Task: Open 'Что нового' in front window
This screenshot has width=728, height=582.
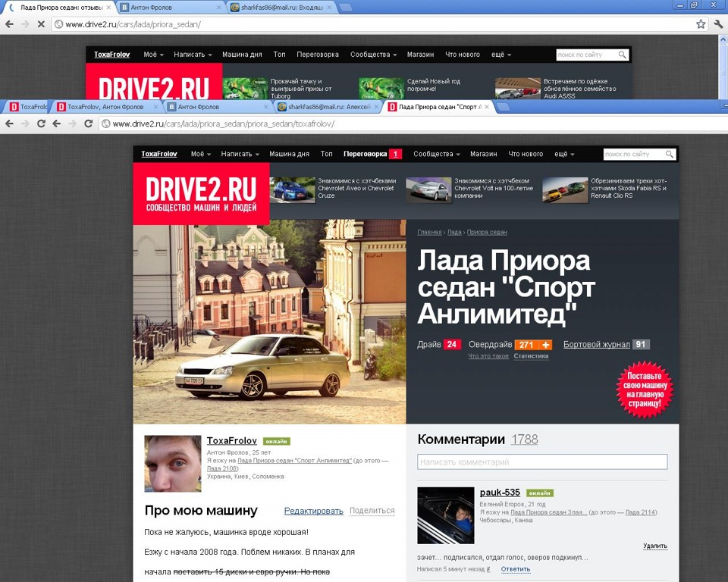Action: pyautogui.click(x=526, y=154)
